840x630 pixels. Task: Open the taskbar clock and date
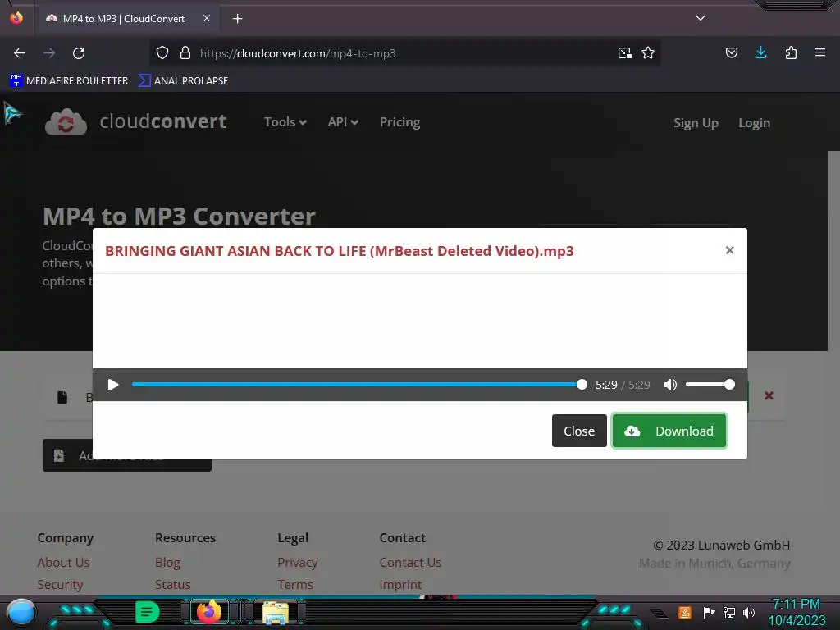pos(797,612)
